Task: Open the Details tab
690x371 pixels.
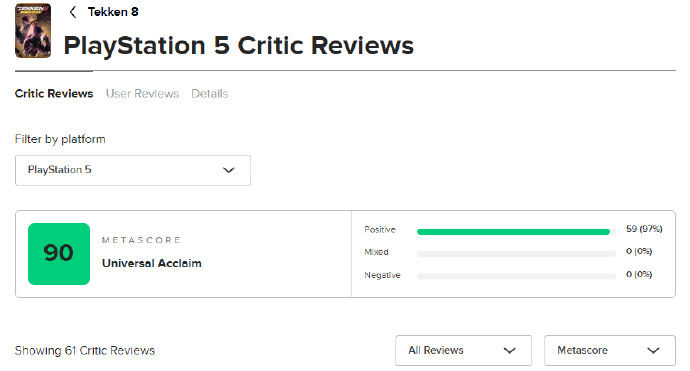Action: click(x=209, y=94)
